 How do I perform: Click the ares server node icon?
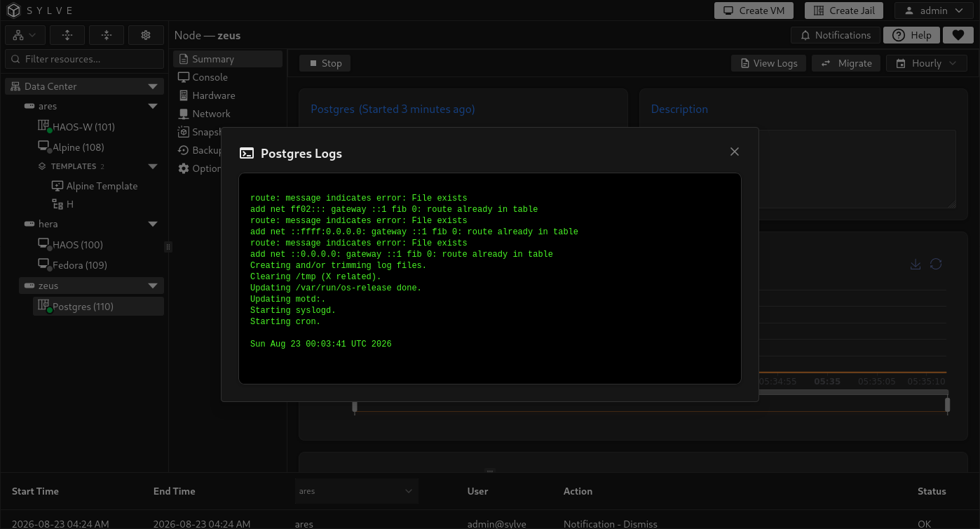point(29,107)
